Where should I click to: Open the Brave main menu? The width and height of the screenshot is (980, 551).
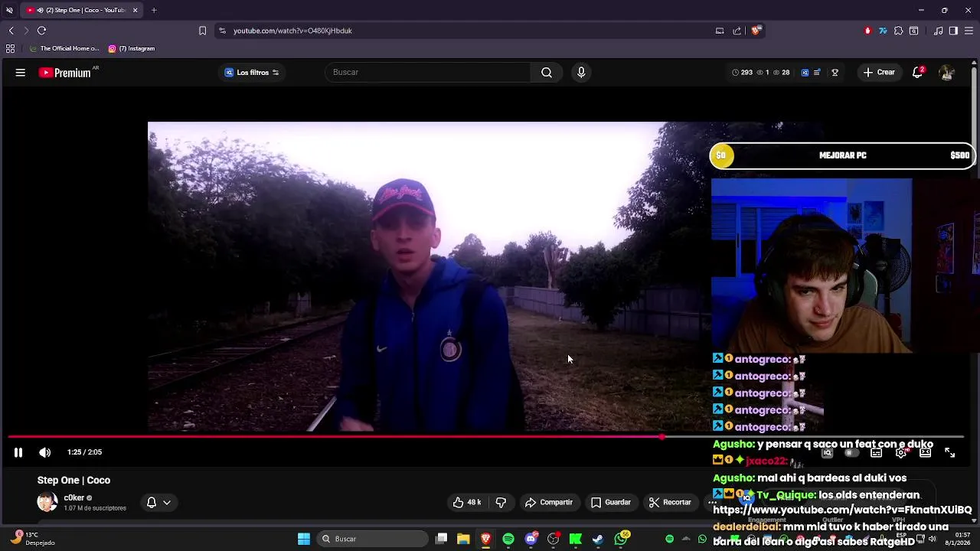coord(969,31)
